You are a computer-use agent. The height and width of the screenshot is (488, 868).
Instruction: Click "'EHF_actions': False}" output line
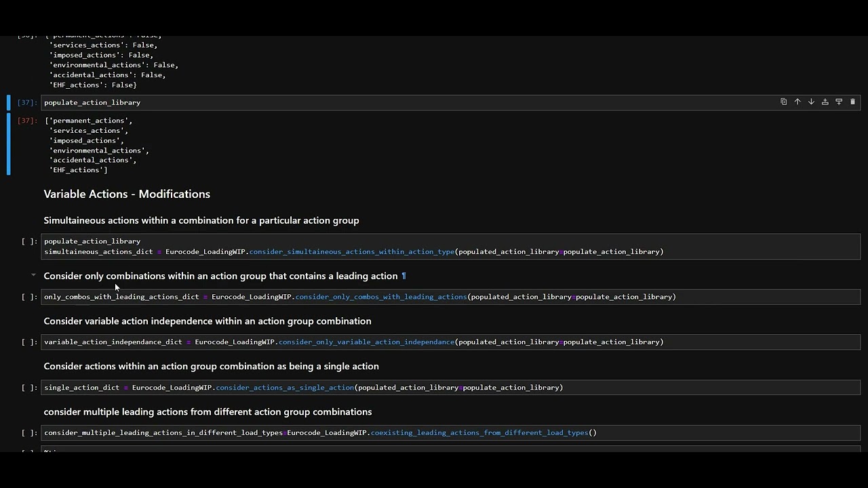93,85
